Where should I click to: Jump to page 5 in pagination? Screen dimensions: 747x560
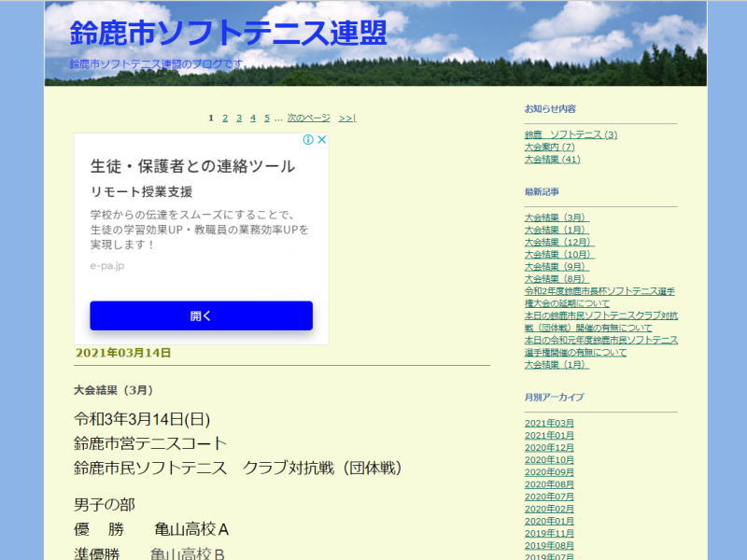pyautogui.click(x=267, y=118)
